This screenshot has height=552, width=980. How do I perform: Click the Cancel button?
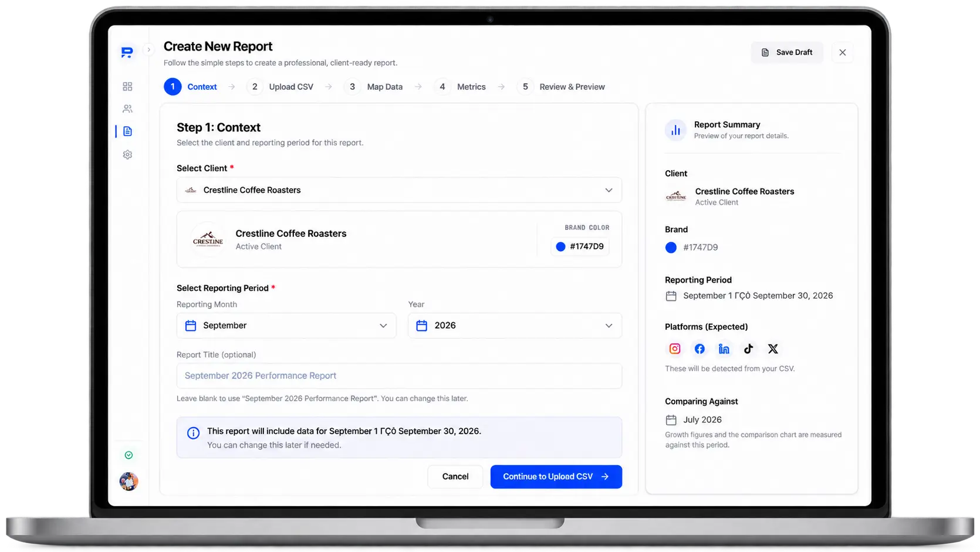pyautogui.click(x=455, y=477)
